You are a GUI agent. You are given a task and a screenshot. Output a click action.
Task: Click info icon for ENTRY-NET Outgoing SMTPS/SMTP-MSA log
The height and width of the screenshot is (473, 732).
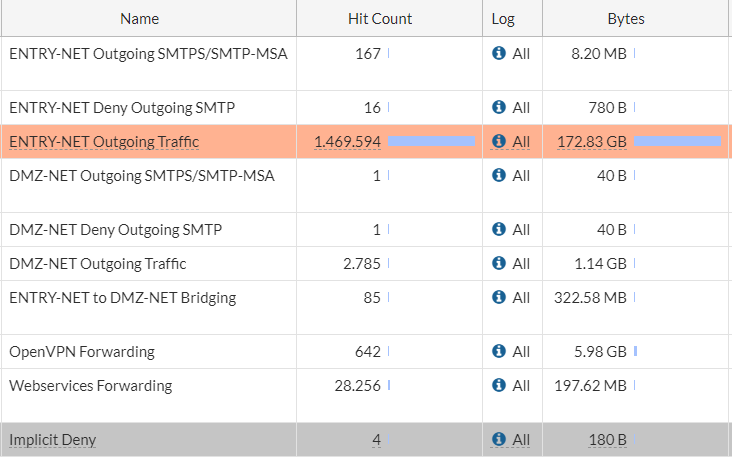pyautogui.click(x=499, y=54)
